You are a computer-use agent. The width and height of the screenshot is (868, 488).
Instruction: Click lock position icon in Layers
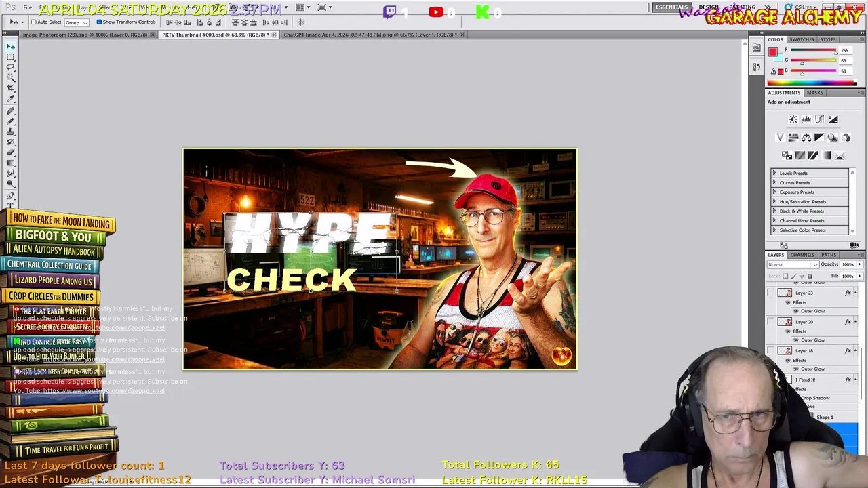coord(802,276)
